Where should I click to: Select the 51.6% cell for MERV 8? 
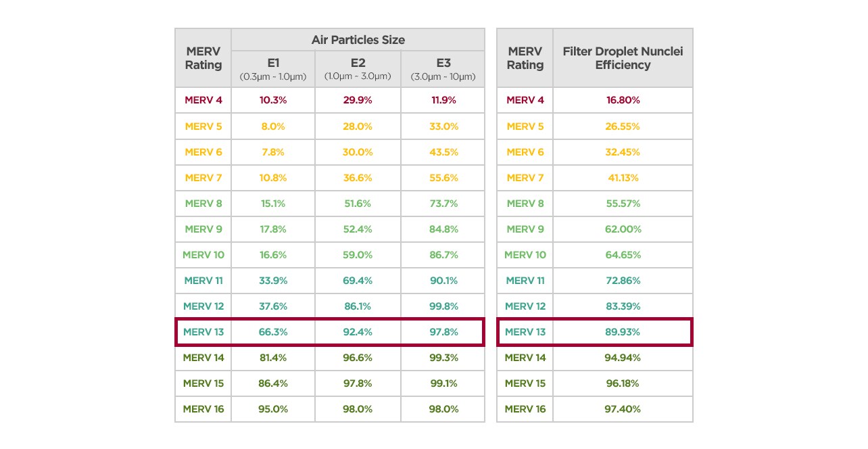coord(358,204)
